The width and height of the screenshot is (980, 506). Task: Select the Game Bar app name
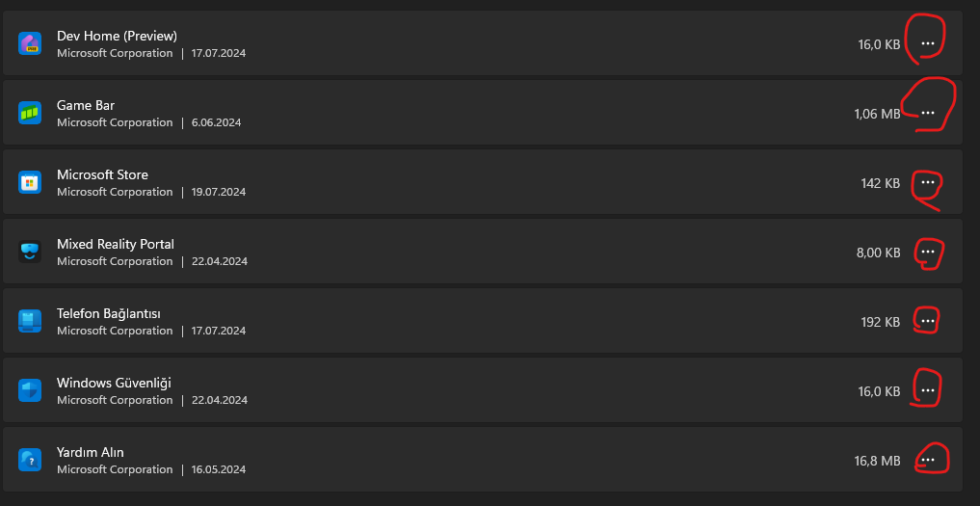pos(86,105)
